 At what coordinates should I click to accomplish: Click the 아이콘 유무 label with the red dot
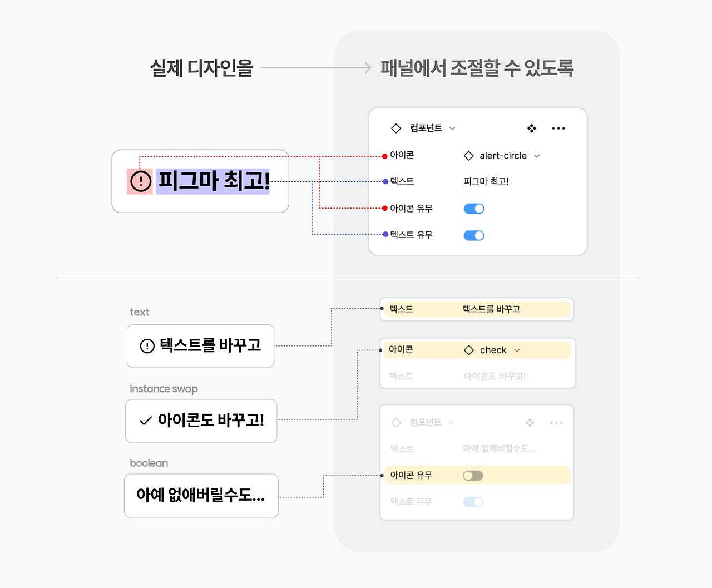point(411,208)
